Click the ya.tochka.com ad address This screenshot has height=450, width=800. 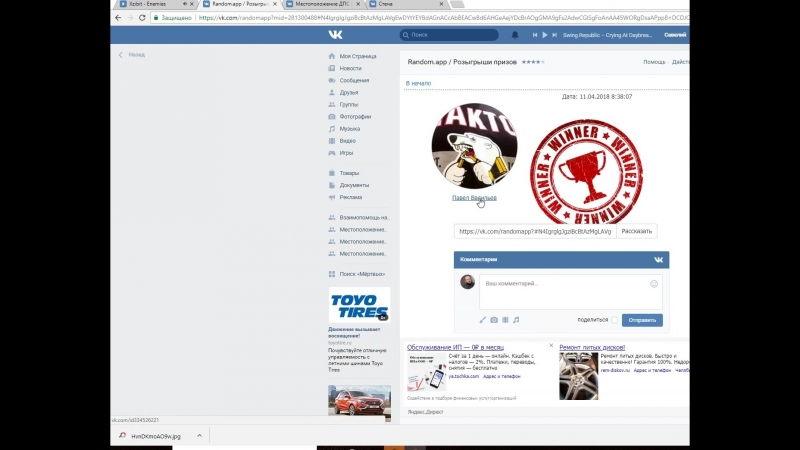464,377
